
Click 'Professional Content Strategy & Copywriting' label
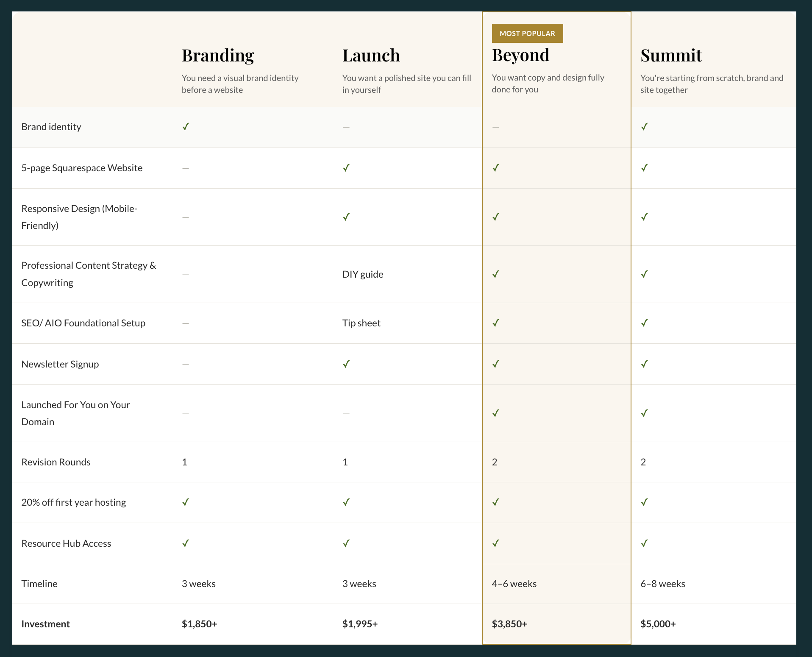point(89,274)
